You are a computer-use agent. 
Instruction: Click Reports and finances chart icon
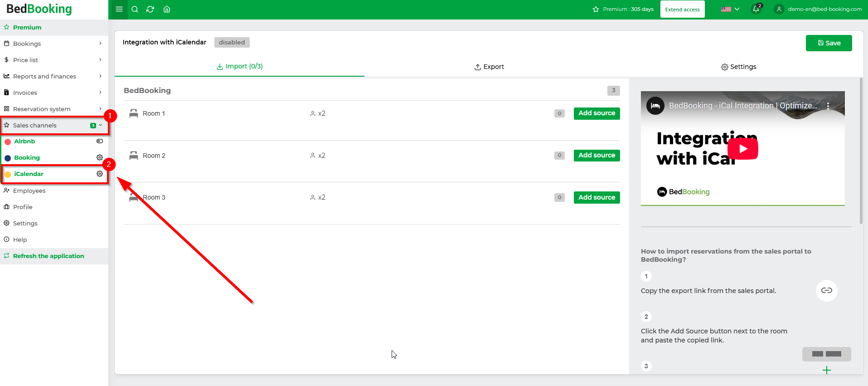[6, 76]
